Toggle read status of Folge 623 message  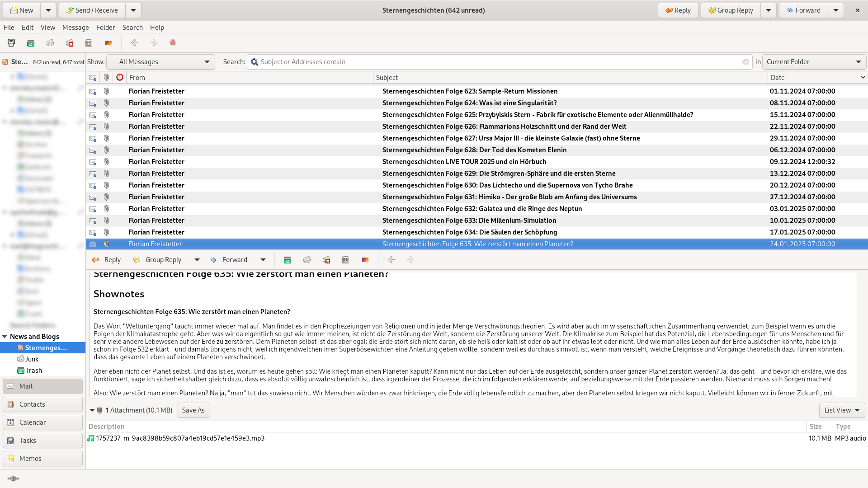[x=93, y=91]
